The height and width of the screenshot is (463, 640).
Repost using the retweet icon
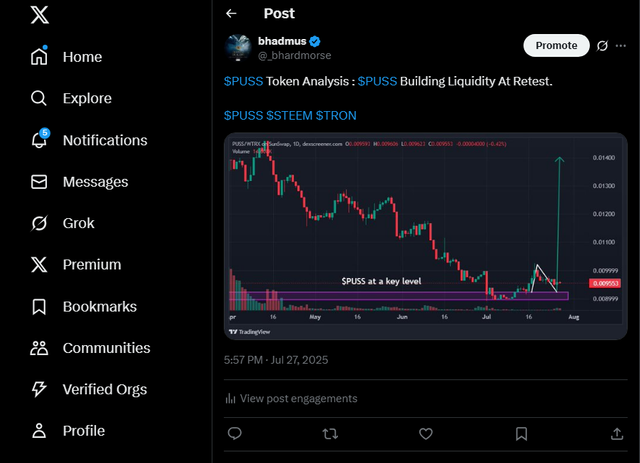tap(330, 433)
